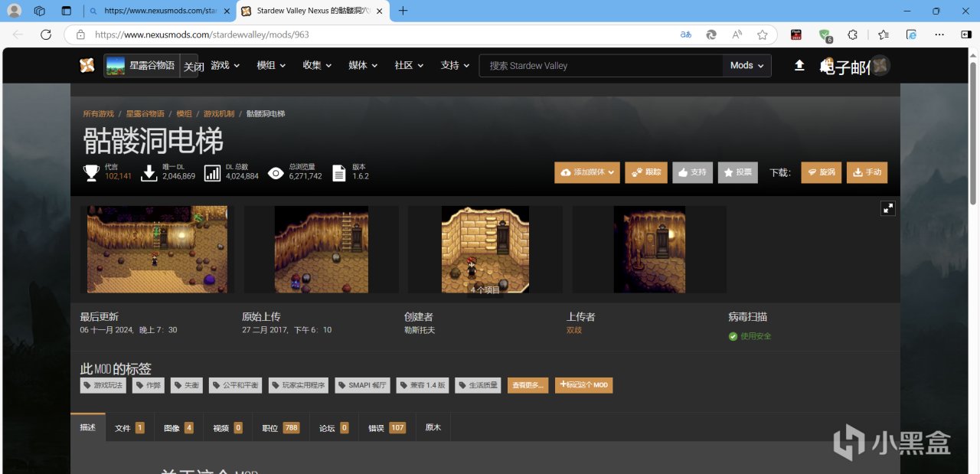Close the Stardew Valley Nexus tab
980x474 pixels.
pos(379,11)
